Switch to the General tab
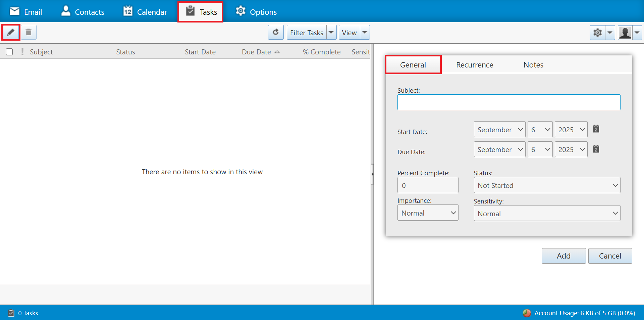Image resolution: width=644 pixels, height=320 pixels. coord(413,64)
